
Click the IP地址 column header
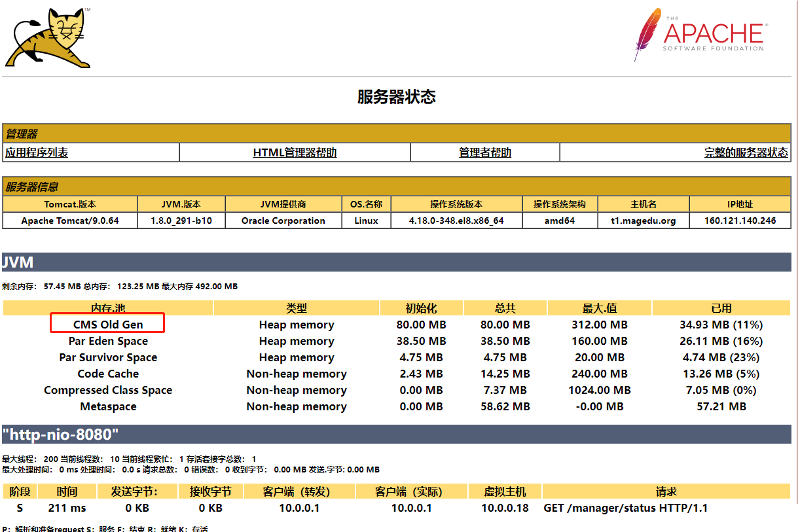(x=740, y=204)
